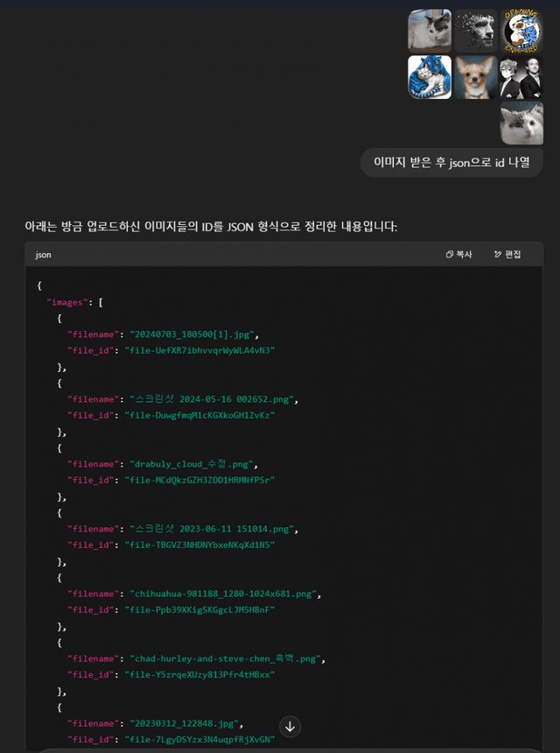
Task: Jump to bottom with the down arrow button
Action: [x=290, y=727]
